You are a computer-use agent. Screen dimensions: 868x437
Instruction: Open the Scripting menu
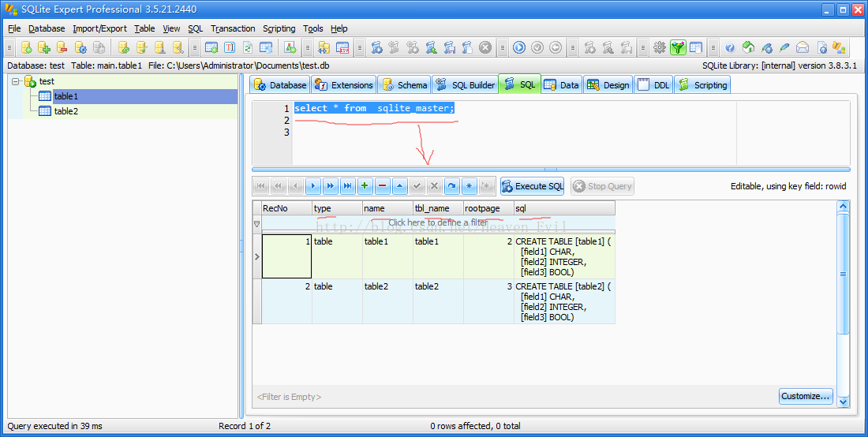[279, 28]
